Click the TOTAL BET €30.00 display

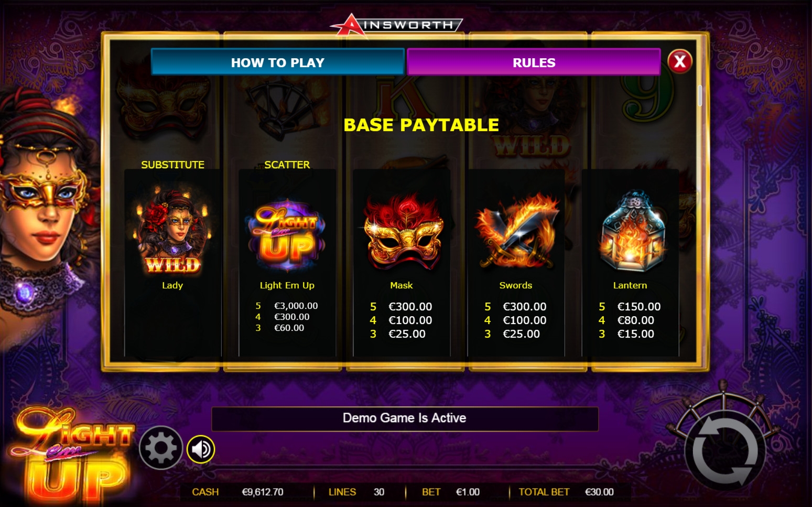pyautogui.click(x=566, y=492)
